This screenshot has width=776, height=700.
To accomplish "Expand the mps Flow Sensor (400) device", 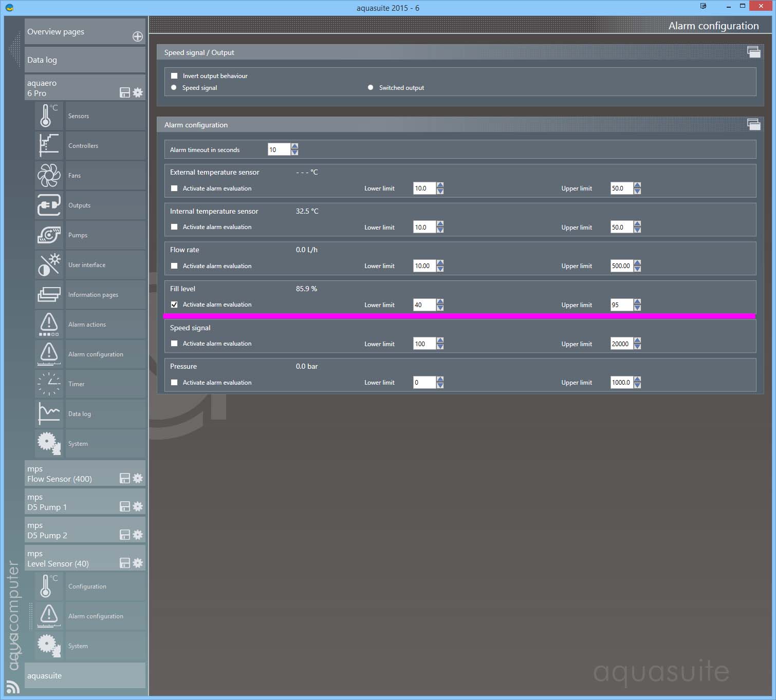I will 72,474.
